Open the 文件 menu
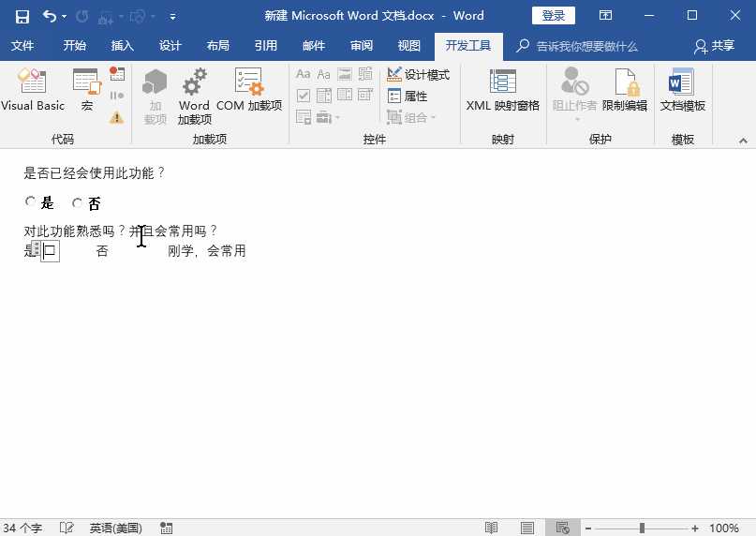Screen dimensions: 756x536 pos(22,46)
